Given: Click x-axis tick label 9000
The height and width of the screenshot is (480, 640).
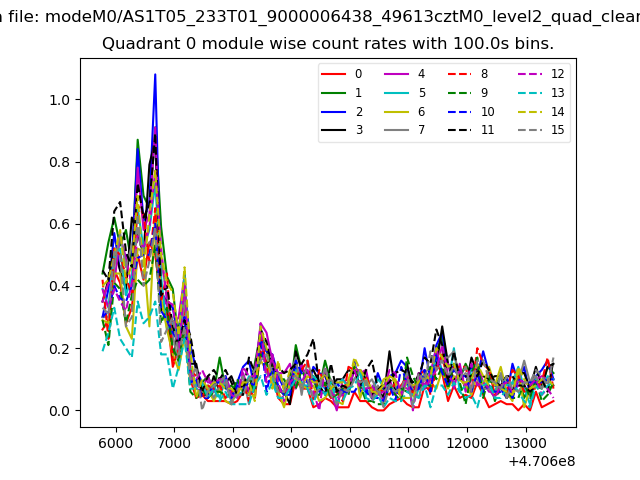Looking at the screenshot, I should point(291,443).
